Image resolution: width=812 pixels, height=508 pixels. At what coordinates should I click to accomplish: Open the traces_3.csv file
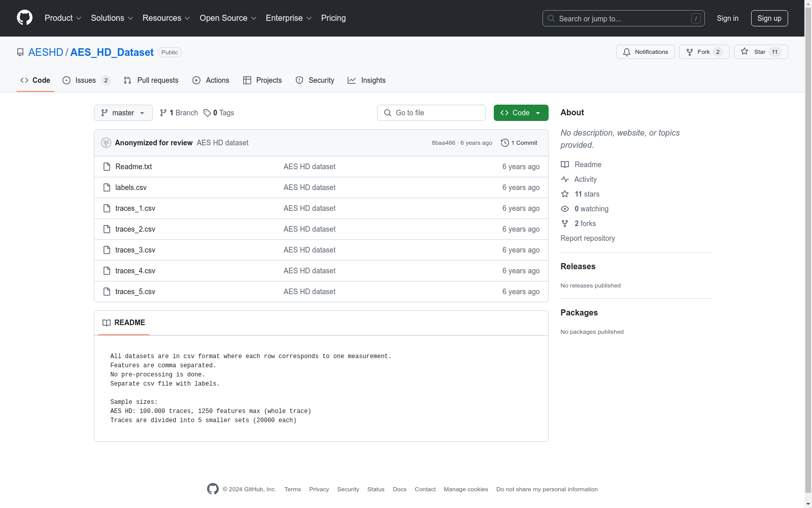click(x=135, y=250)
